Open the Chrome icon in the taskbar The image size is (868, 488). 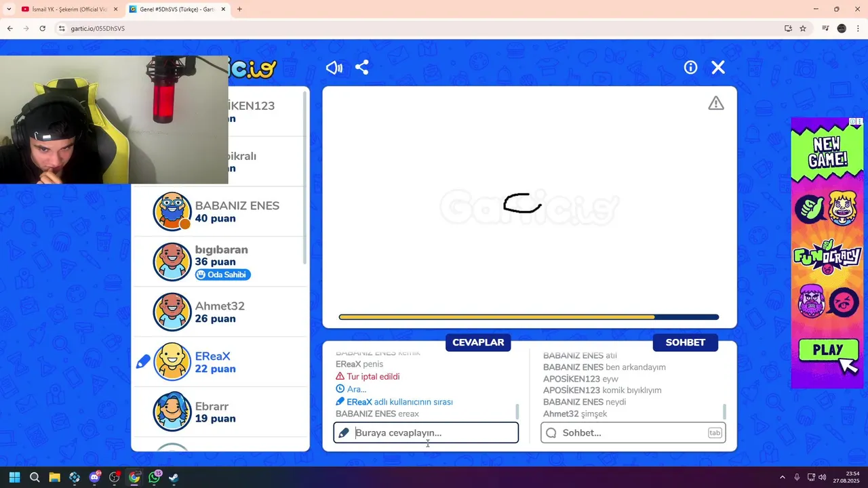pyautogui.click(x=134, y=477)
